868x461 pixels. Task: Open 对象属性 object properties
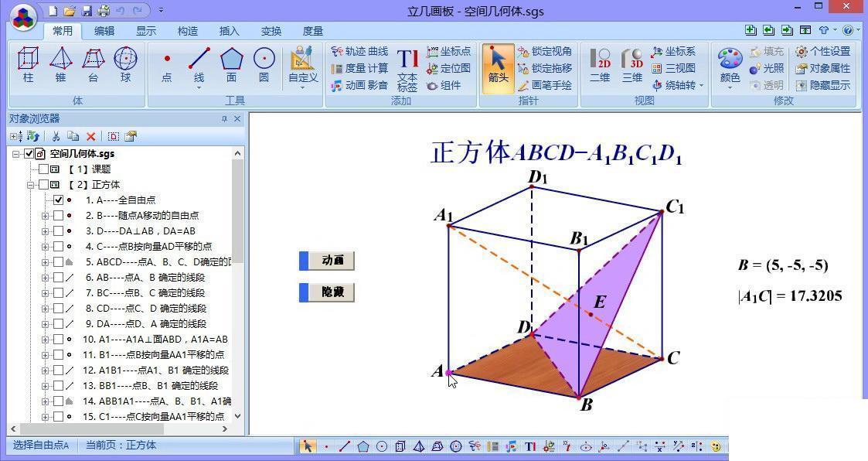click(x=822, y=68)
